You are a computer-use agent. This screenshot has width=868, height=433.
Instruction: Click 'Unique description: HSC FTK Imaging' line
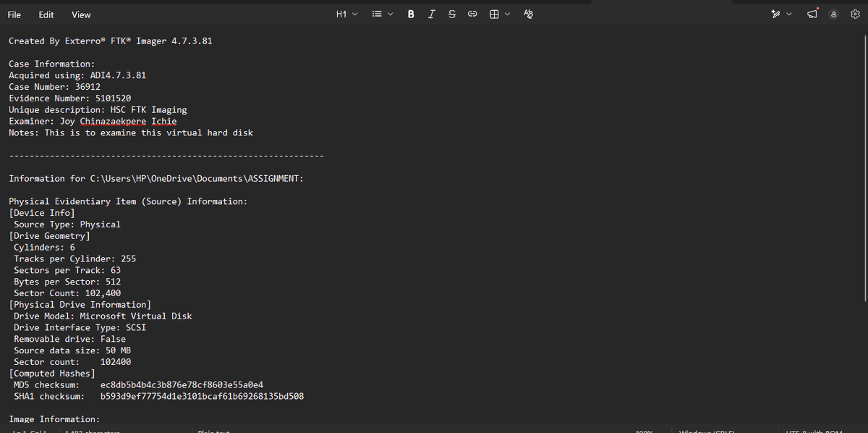coord(98,110)
